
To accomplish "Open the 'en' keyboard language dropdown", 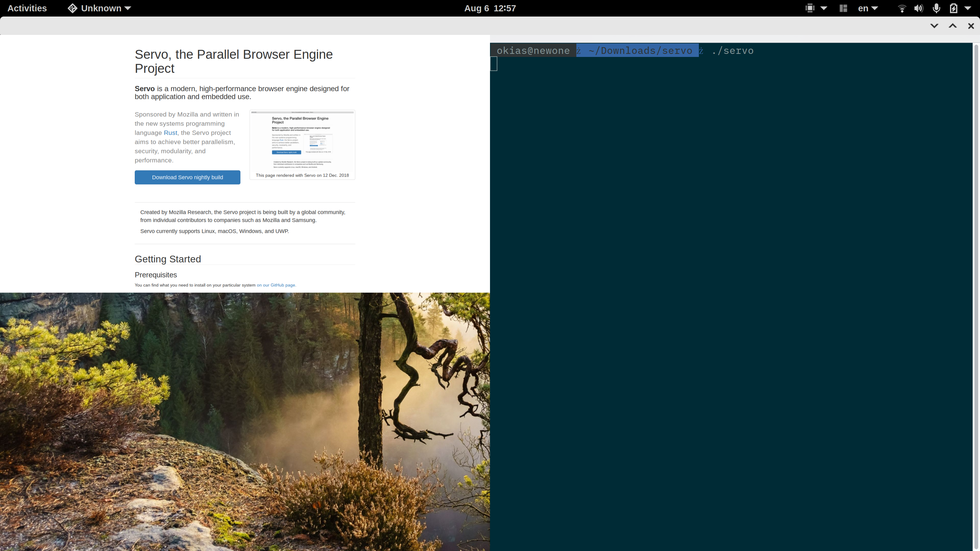I will (868, 8).
